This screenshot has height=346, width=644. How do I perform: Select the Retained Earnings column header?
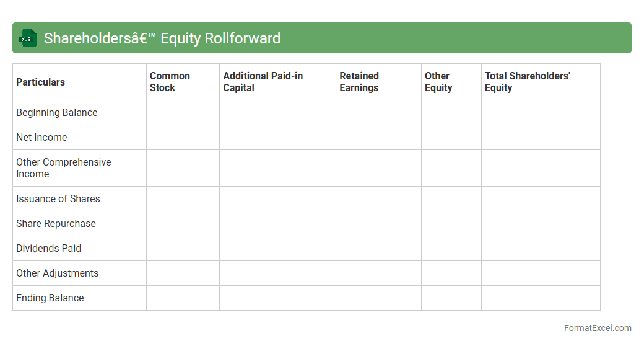point(359,82)
